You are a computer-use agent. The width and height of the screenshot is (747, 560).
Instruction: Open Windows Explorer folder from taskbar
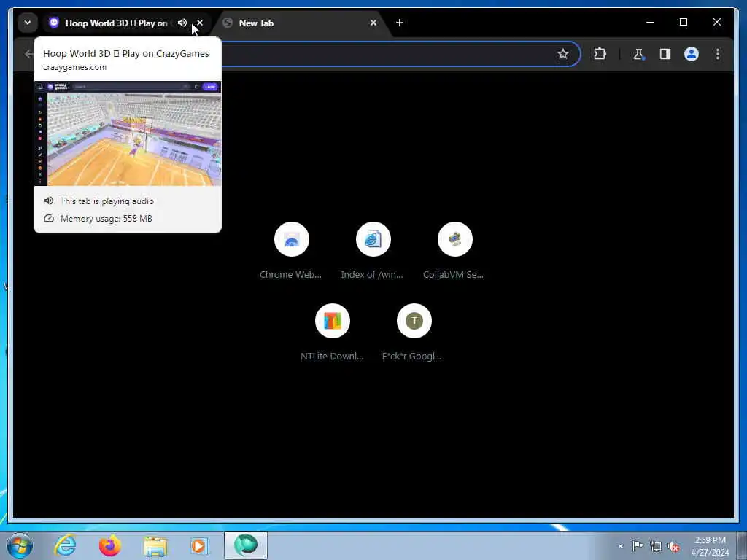(155, 545)
